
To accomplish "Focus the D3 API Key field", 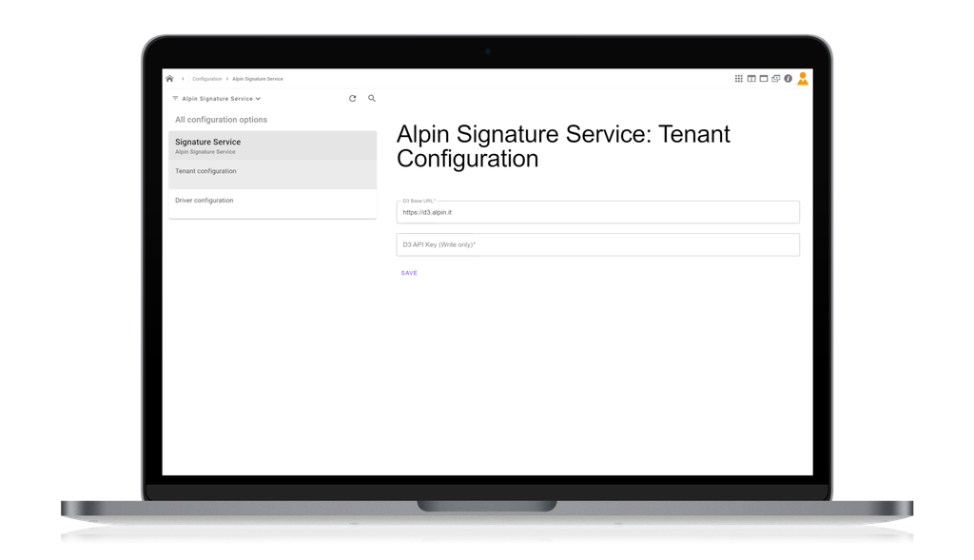I will 597,244.
